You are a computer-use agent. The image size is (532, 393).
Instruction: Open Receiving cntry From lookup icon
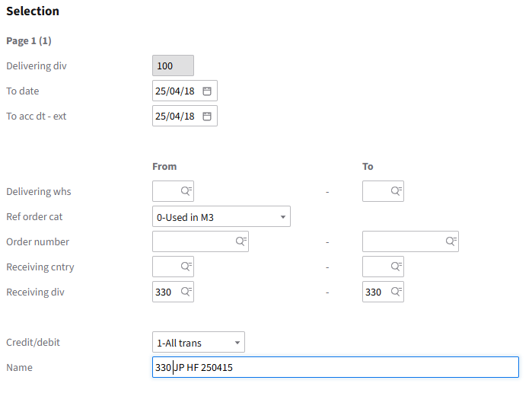[x=186, y=267]
